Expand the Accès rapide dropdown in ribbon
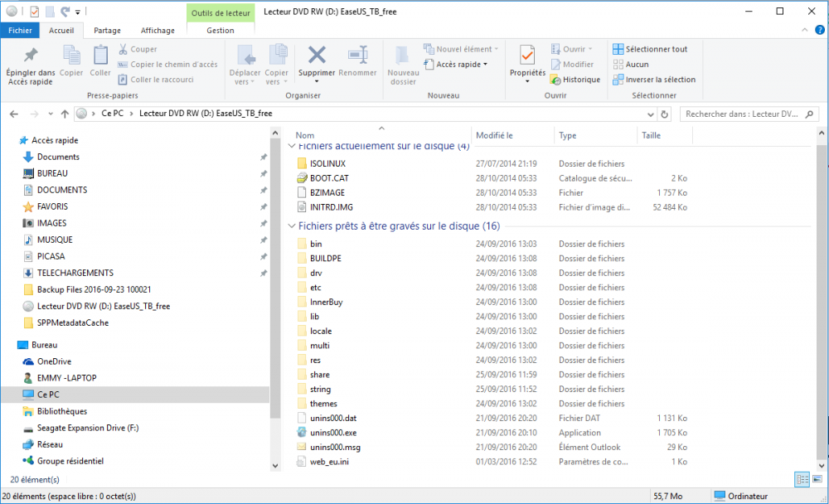The width and height of the screenshot is (829, 504). click(x=485, y=64)
